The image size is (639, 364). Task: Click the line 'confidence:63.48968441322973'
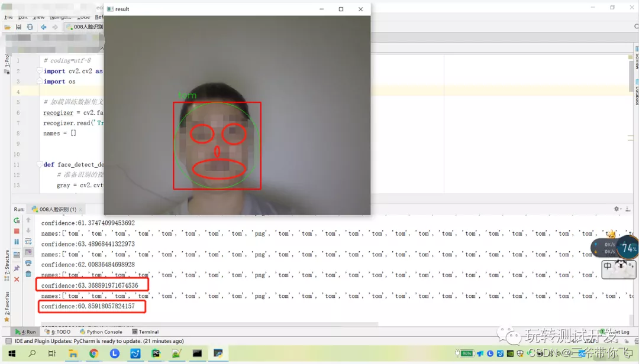tap(88, 244)
